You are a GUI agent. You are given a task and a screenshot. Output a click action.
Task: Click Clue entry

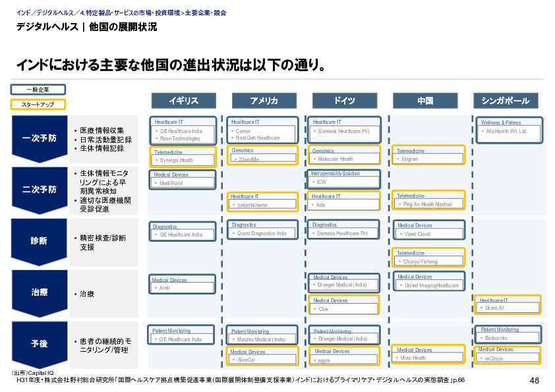pos(323,309)
